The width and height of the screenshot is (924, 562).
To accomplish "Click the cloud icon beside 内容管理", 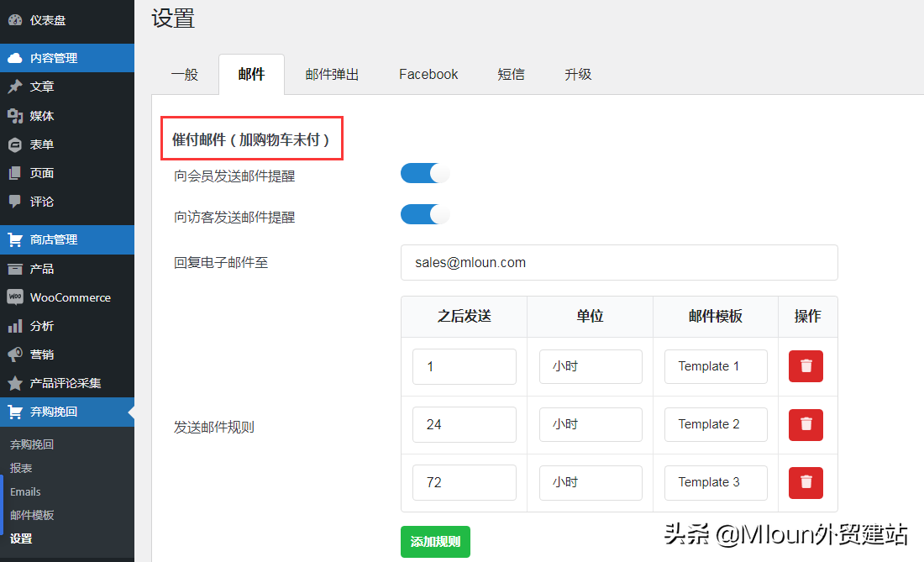I will 15,58.
